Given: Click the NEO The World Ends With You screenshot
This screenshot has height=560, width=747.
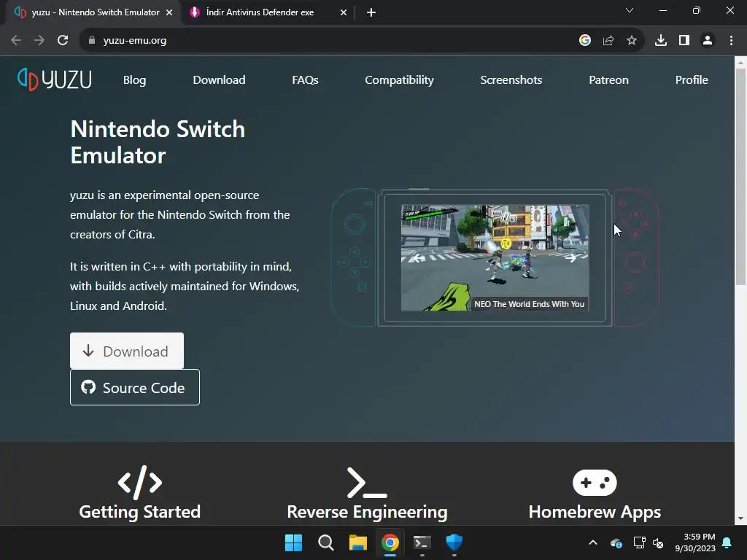Looking at the screenshot, I should click(495, 257).
